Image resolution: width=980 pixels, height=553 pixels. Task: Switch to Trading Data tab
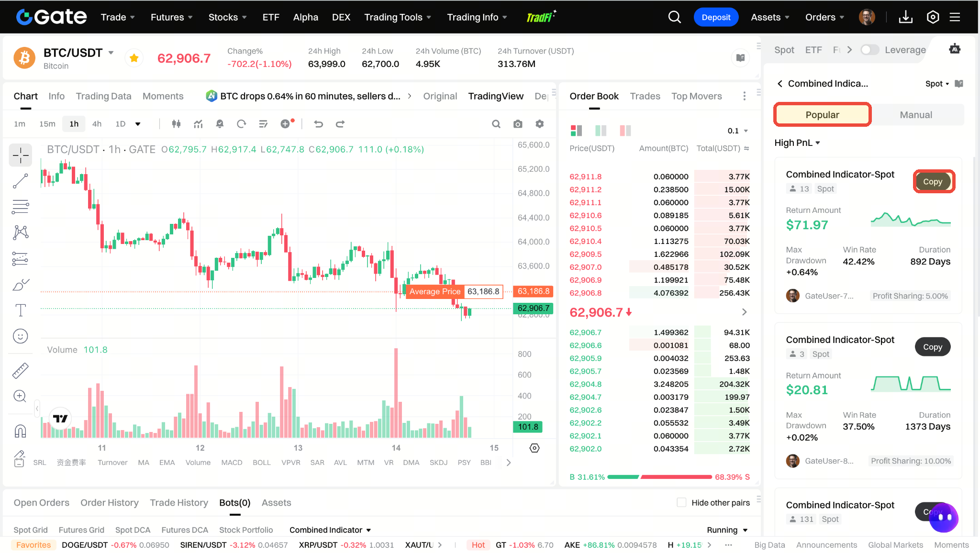pyautogui.click(x=103, y=96)
